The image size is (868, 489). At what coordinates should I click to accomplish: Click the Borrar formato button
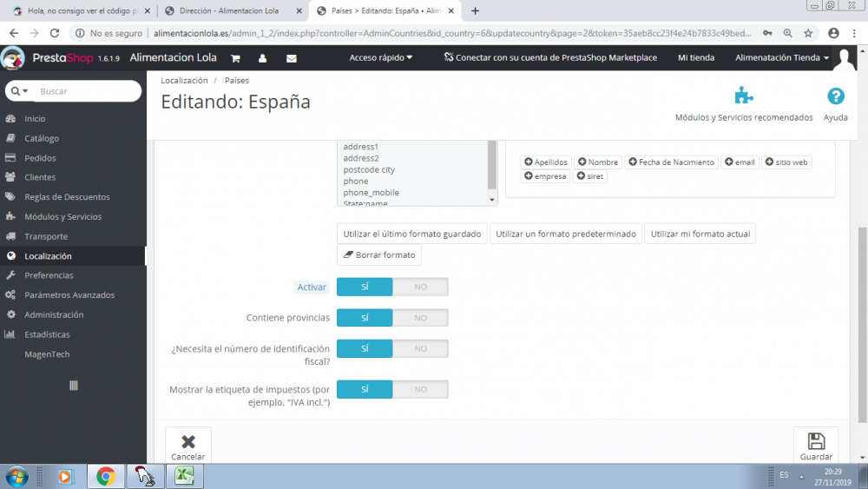click(379, 254)
